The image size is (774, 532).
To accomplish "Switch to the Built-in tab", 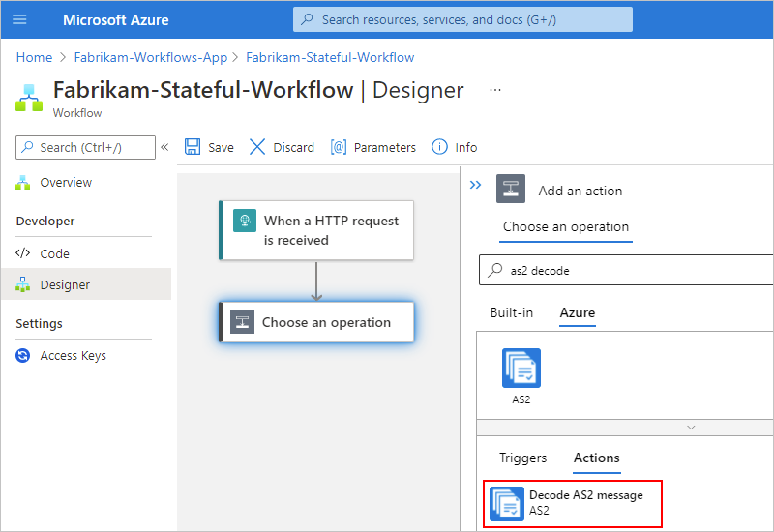I will tap(511, 313).
